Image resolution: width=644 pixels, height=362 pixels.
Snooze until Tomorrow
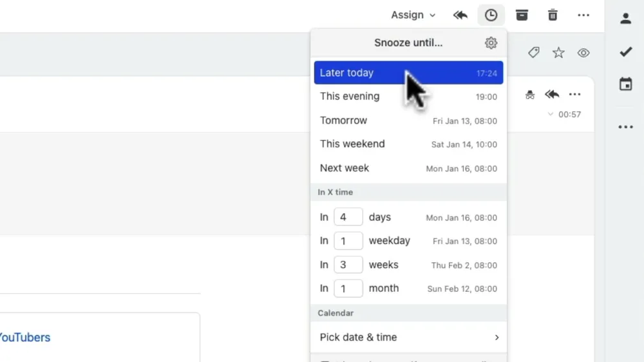click(408, 120)
